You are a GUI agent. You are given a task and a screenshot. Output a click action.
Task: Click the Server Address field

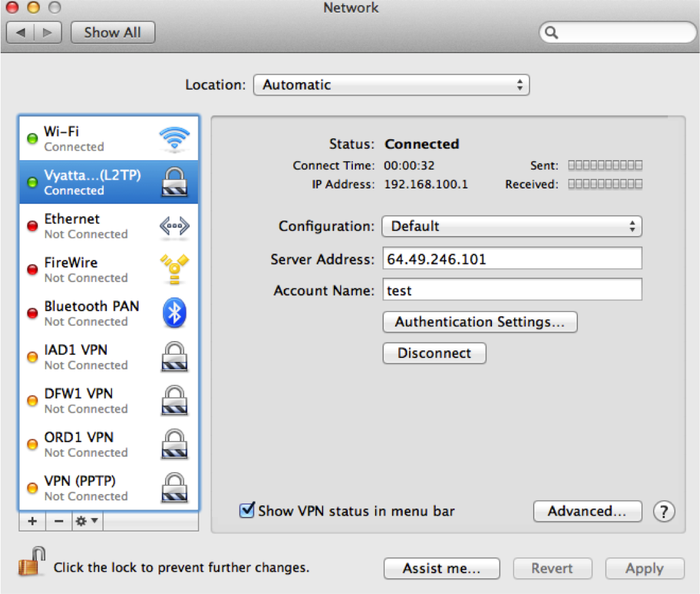tap(512, 259)
